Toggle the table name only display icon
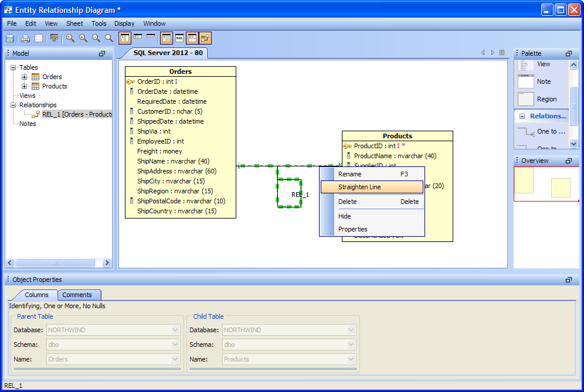 pyautogui.click(x=151, y=36)
